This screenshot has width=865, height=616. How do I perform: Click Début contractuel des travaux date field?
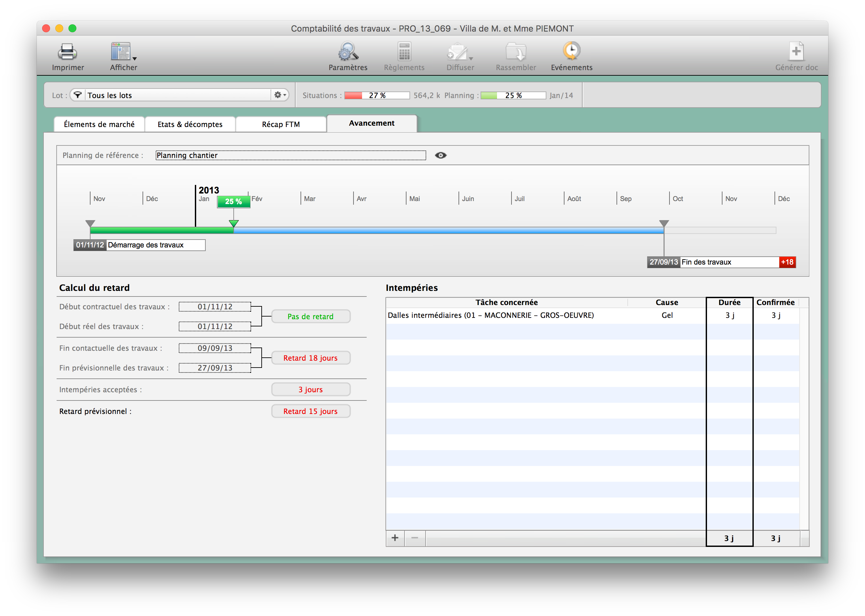coord(215,306)
